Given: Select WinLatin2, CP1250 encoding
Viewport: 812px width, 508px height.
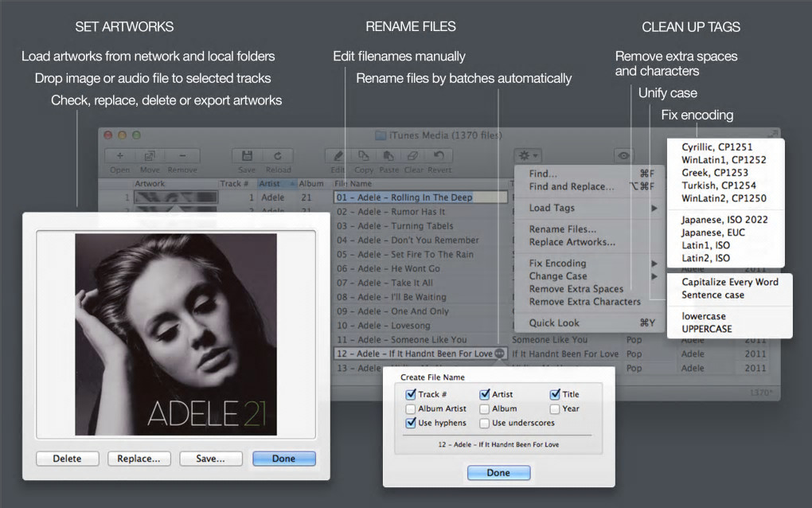Looking at the screenshot, I should (725, 199).
